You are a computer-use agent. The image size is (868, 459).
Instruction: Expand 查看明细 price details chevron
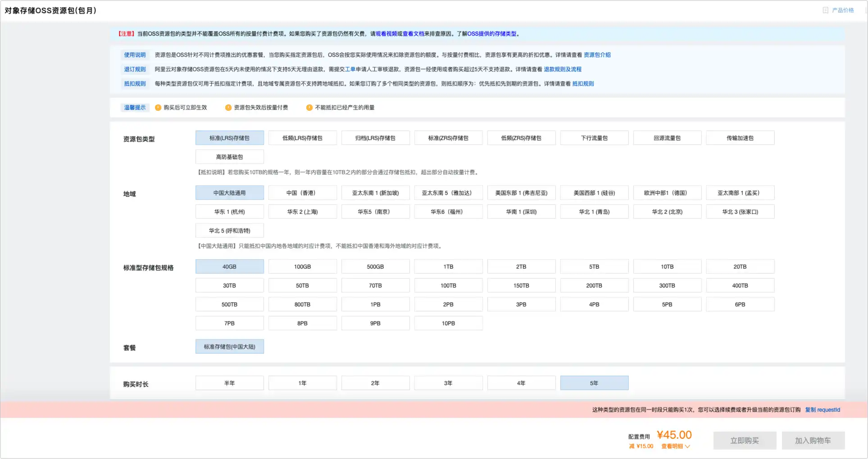pos(687,446)
